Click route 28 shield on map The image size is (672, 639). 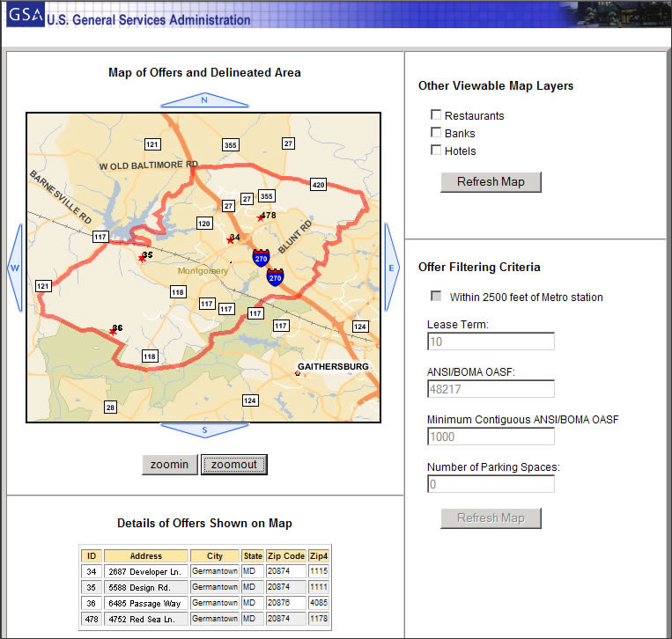[x=111, y=407]
